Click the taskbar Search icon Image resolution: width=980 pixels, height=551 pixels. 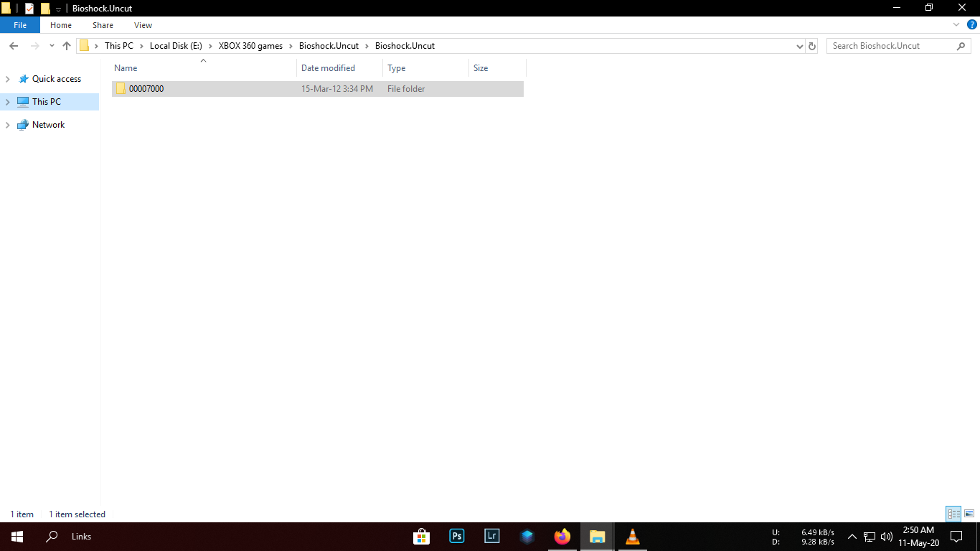point(52,537)
